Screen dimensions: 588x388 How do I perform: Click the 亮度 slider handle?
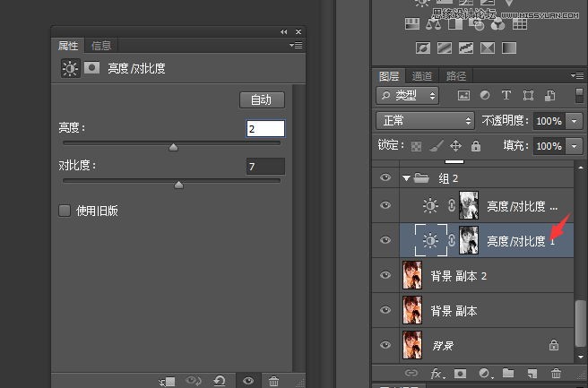[x=173, y=147]
